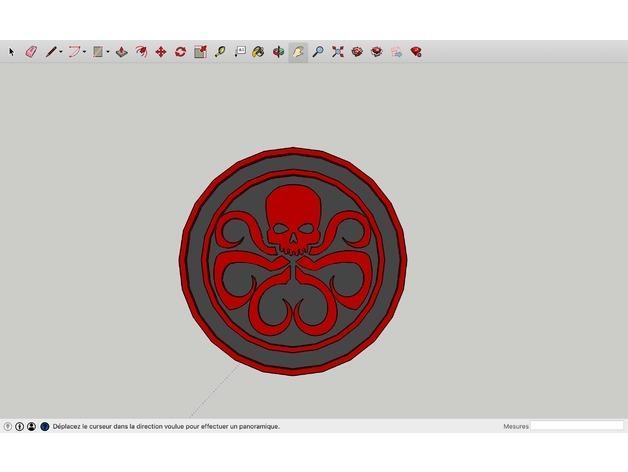Open the 3D Warehouse
This screenshot has height=472, width=628.
357,52
